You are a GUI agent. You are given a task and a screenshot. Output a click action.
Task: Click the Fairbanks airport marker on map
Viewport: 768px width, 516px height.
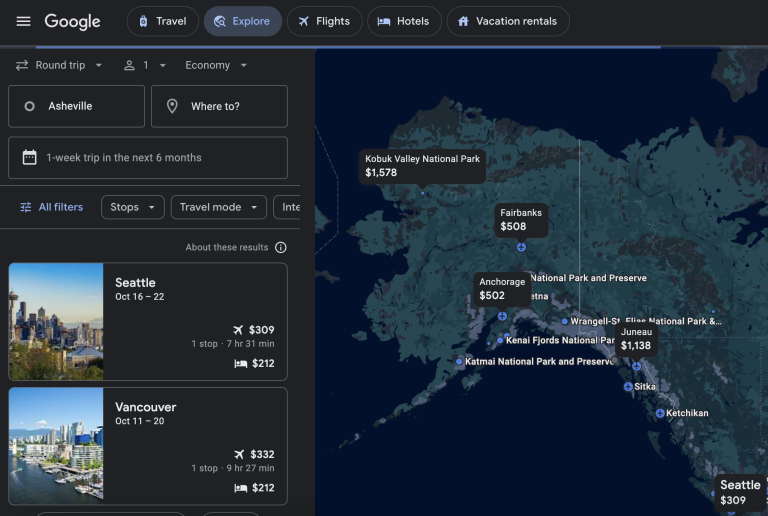521,247
